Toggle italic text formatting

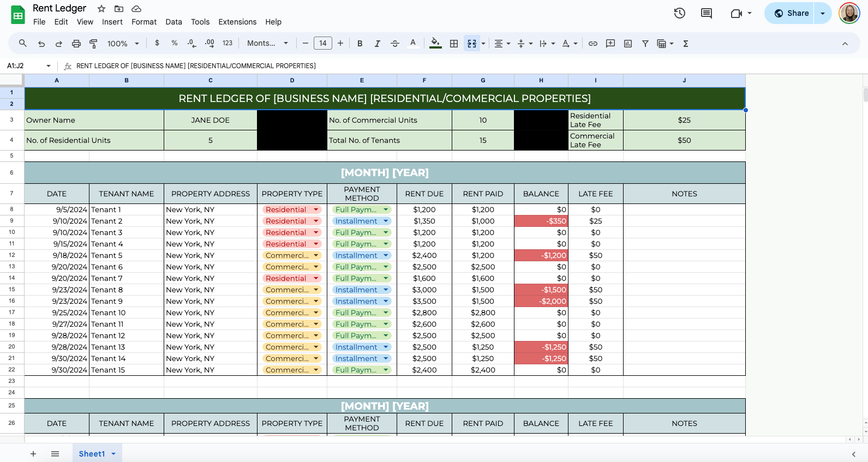[x=377, y=44]
